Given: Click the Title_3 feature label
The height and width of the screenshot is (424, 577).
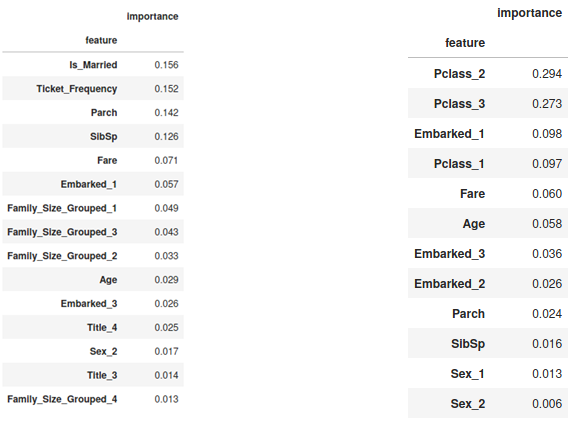Looking at the screenshot, I should (102, 375).
